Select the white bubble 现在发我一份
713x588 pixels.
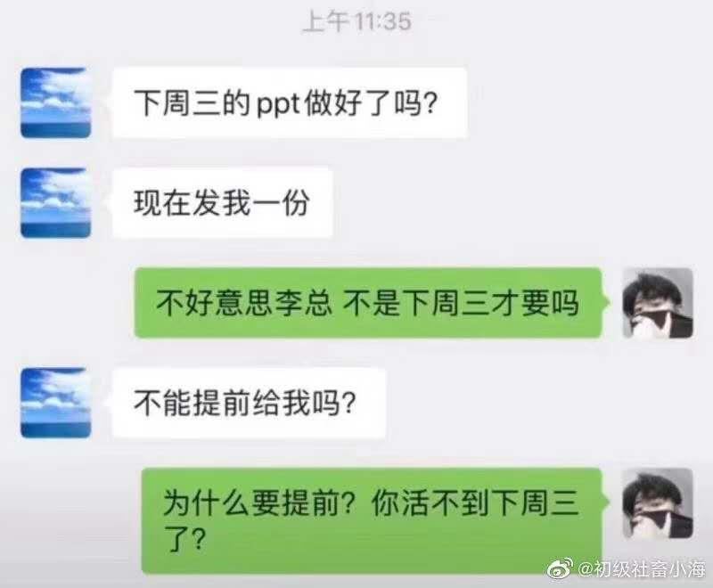(222, 202)
